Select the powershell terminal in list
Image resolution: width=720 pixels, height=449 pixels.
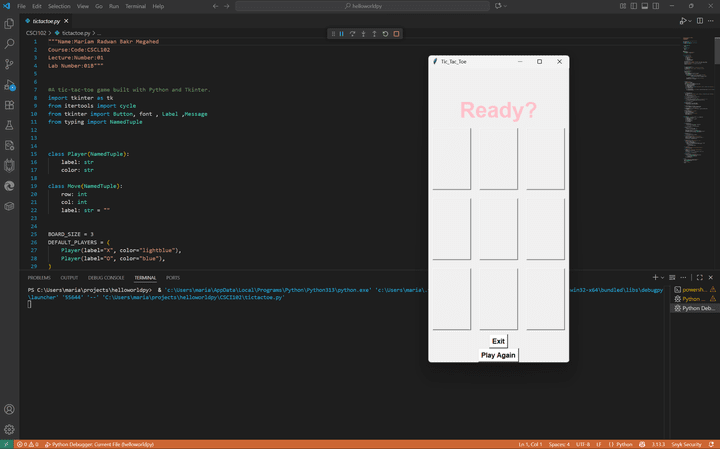(694, 289)
